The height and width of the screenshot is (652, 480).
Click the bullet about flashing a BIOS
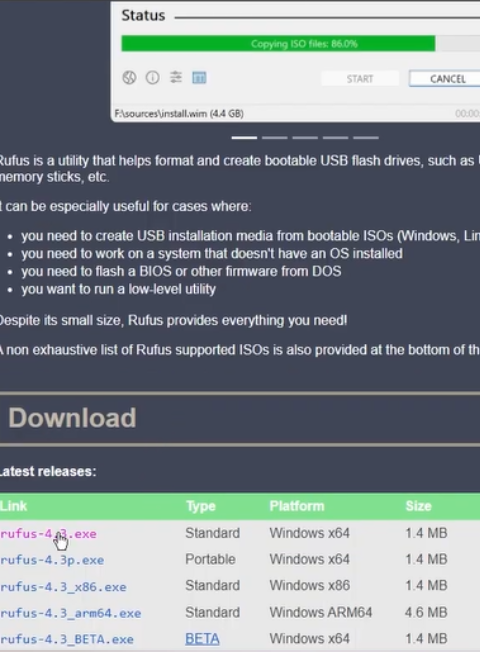pos(181,272)
